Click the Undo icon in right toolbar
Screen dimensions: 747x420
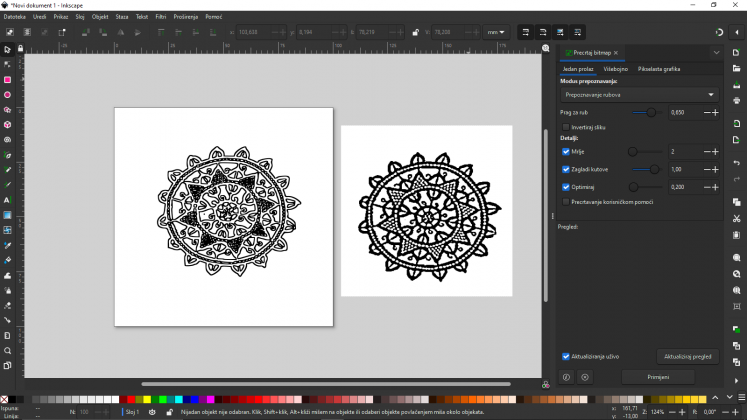coord(737,162)
